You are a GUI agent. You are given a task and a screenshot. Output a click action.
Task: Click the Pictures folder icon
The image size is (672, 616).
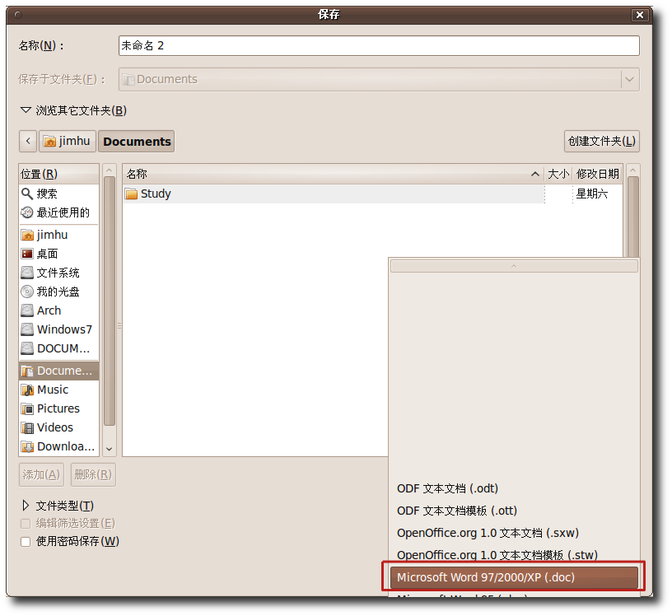coord(27,409)
